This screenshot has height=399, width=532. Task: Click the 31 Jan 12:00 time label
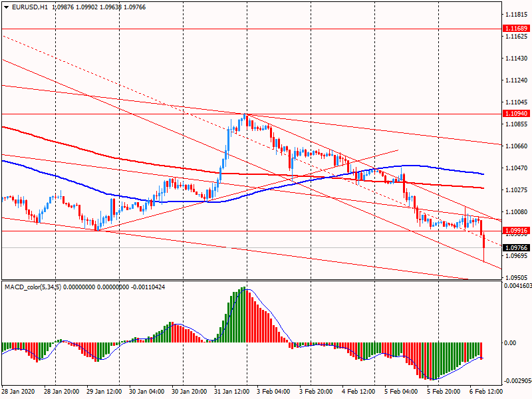click(x=231, y=392)
